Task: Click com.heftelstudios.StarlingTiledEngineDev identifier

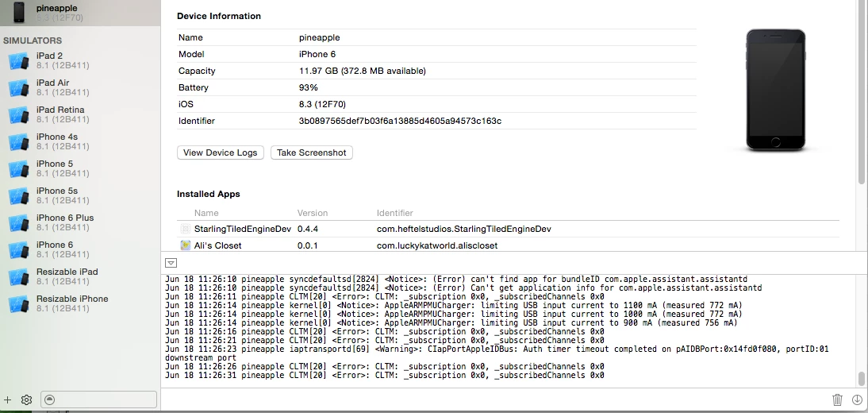Action: point(464,229)
